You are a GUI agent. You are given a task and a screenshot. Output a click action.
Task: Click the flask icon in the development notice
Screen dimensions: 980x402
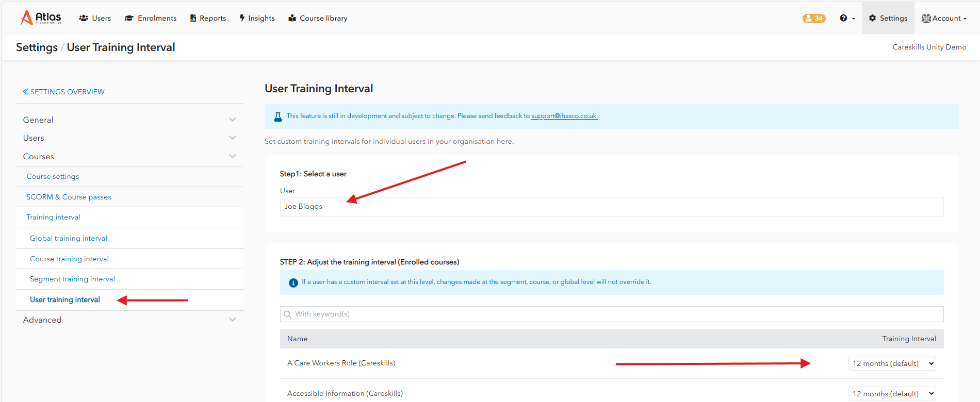coord(278,116)
